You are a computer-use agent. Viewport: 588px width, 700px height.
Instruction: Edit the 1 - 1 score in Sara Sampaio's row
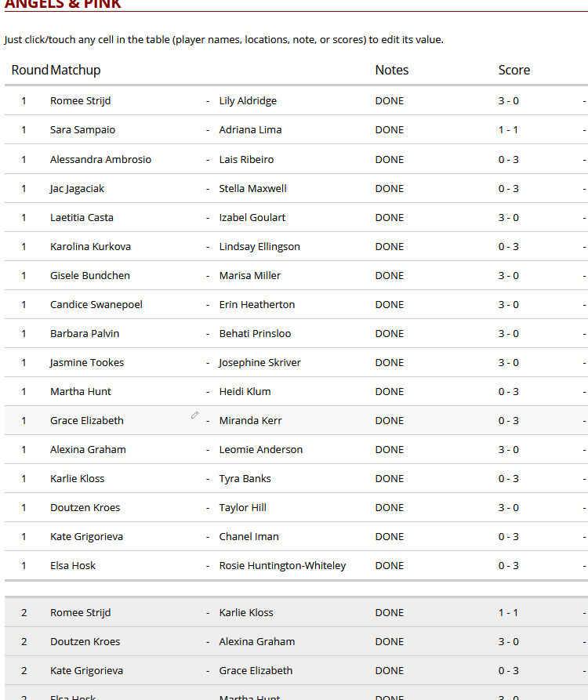click(508, 130)
